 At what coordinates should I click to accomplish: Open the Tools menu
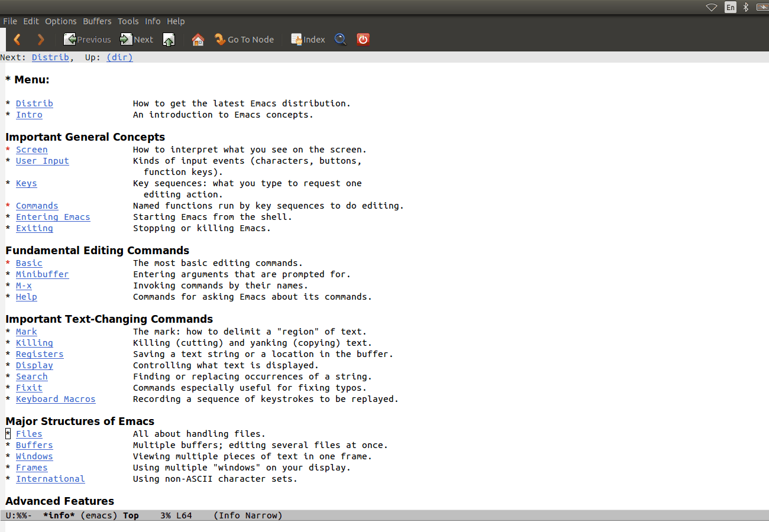pyautogui.click(x=128, y=21)
